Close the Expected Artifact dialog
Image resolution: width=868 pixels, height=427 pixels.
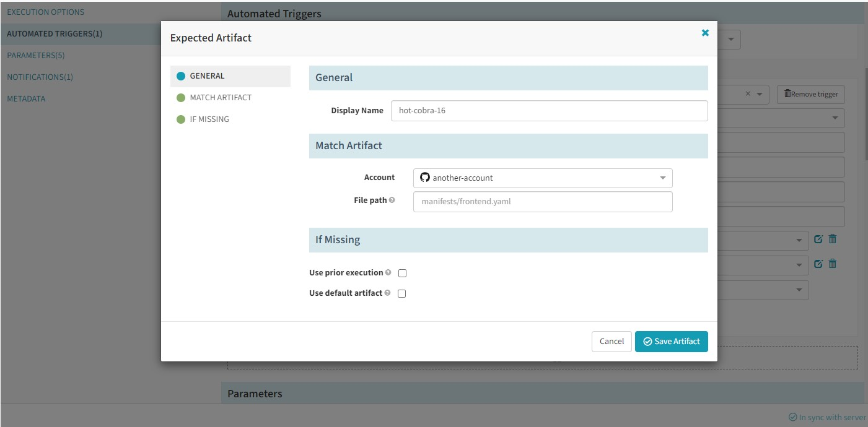705,33
